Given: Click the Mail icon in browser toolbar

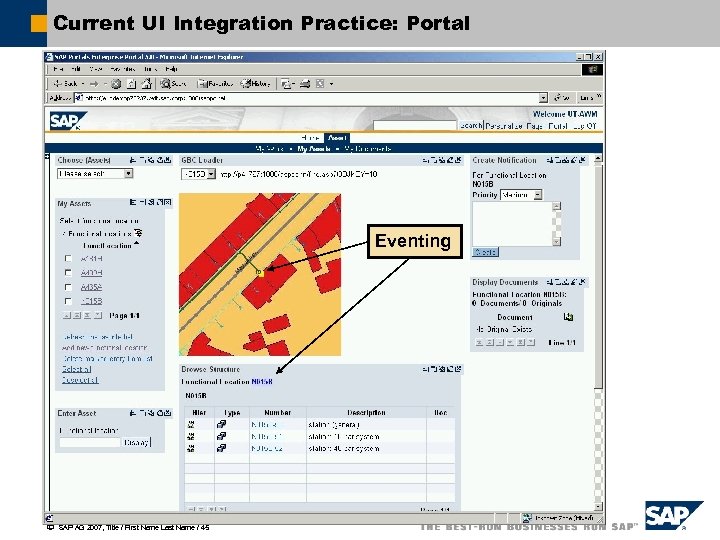Looking at the screenshot, I should [x=287, y=84].
